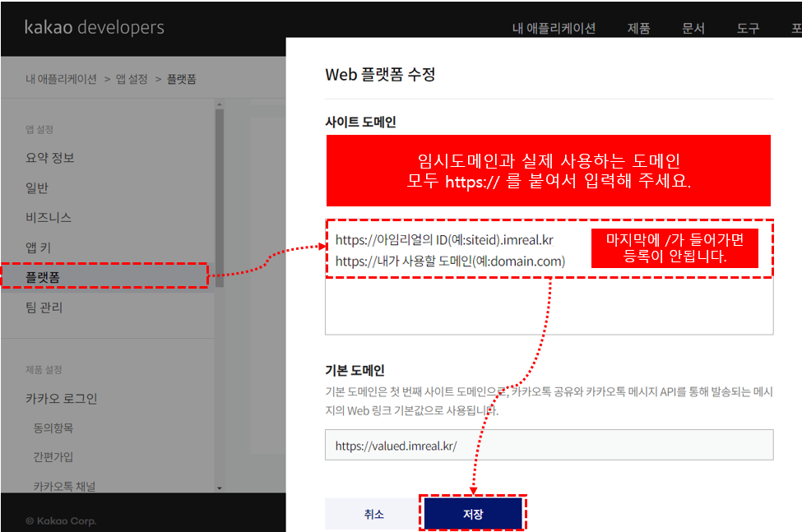Open 동의항목 sub-item
The height and width of the screenshot is (532, 802).
(53, 428)
